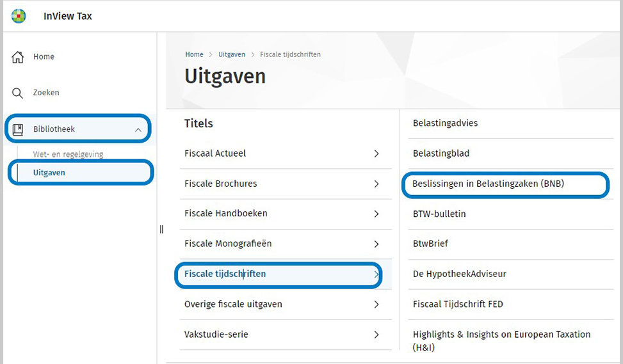Select Uitgaven in the sidebar

click(49, 173)
